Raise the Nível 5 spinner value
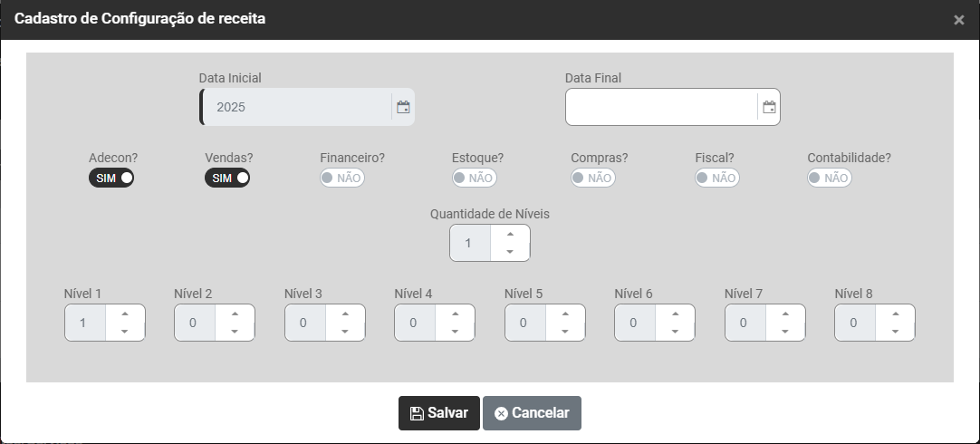The height and width of the screenshot is (444, 980). (565, 314)
